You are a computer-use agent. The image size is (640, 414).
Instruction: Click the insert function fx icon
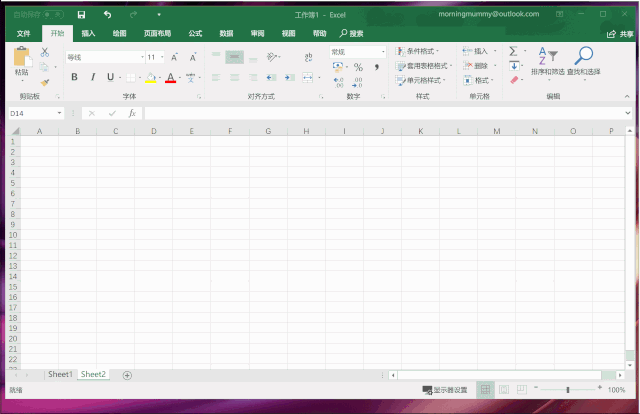(x=132, y=114)
